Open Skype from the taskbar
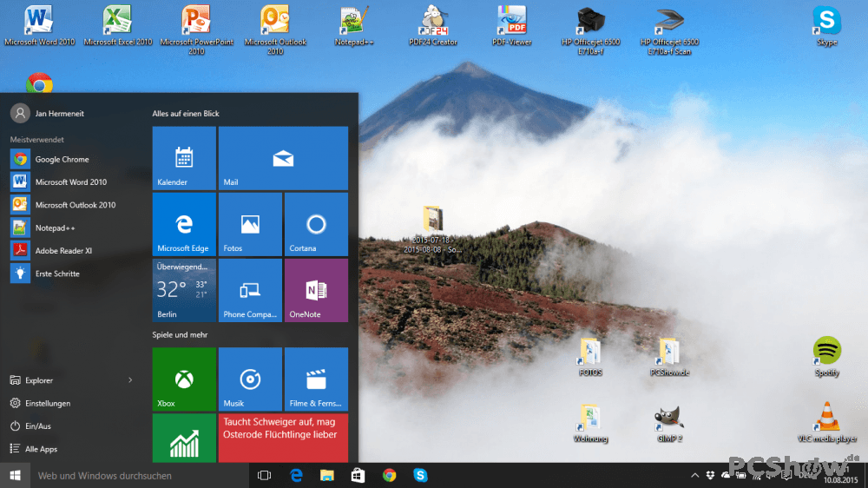 [x=420, y=475]
